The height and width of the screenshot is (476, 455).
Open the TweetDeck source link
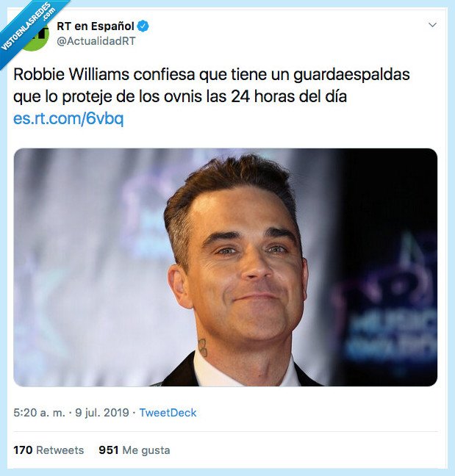pos(168,413)
